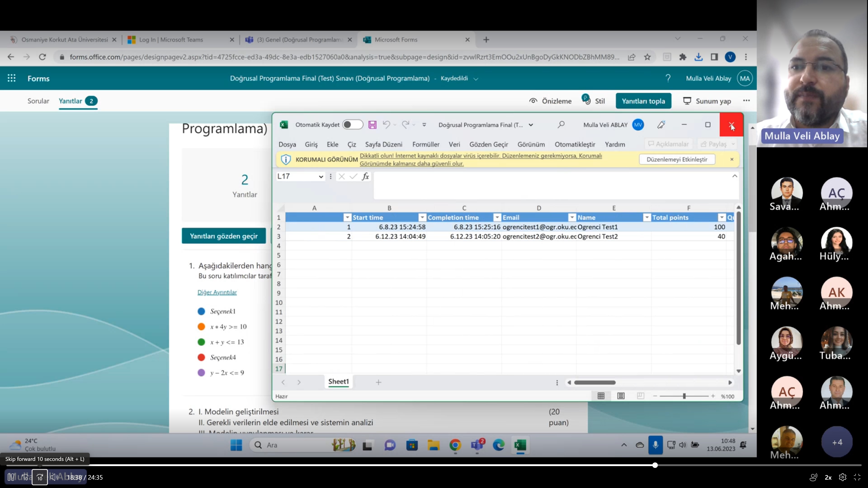The width and height of the screenshot is (868, 488).
Task: Open the Diğer Ayrıntılar link
Action: [217, 292]
